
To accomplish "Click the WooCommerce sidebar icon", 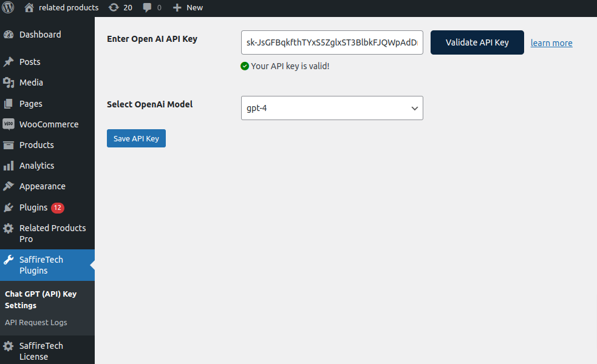I will [x=9, y=124].
